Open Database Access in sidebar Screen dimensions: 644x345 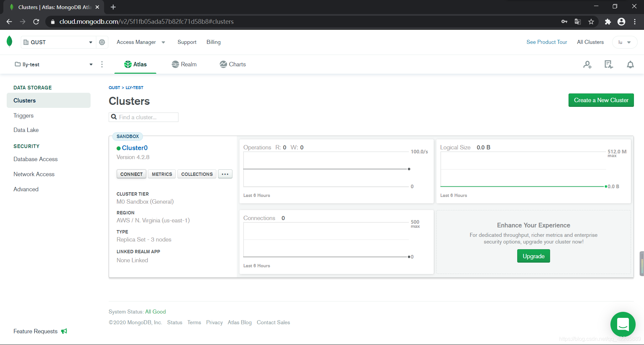36,159
